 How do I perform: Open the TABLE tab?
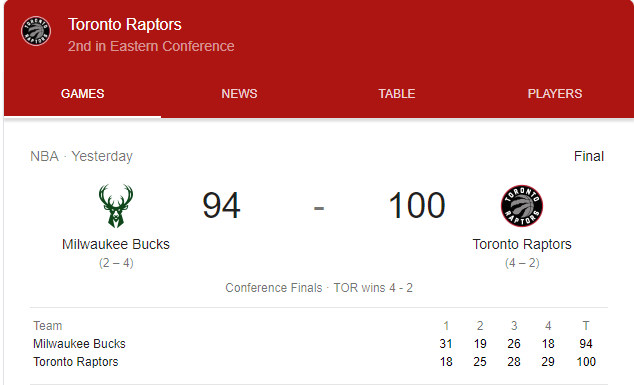397,94
